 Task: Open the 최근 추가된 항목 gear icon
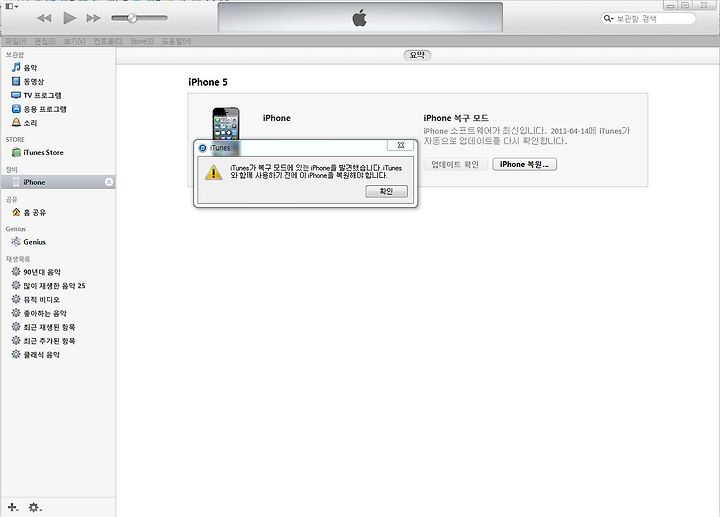16,340
